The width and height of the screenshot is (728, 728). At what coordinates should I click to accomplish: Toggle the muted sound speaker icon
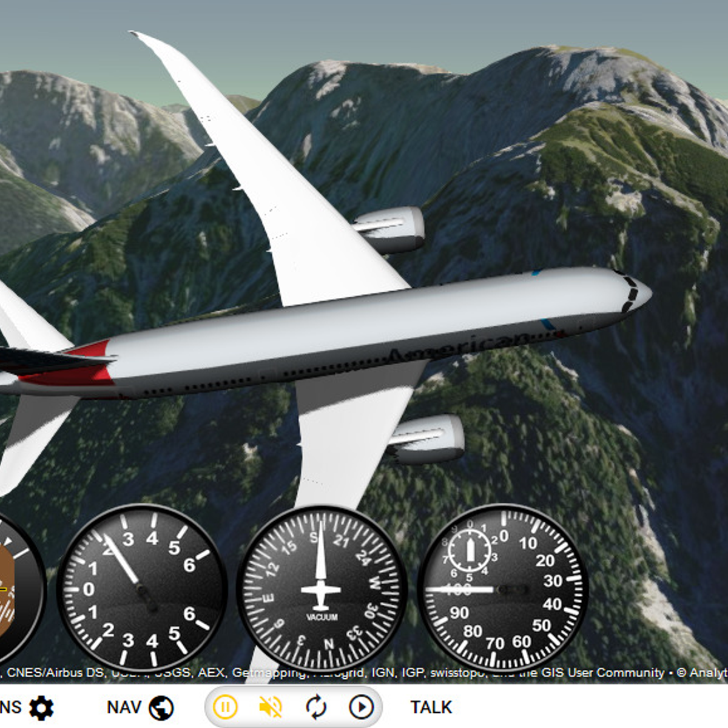tap(271, 707)
